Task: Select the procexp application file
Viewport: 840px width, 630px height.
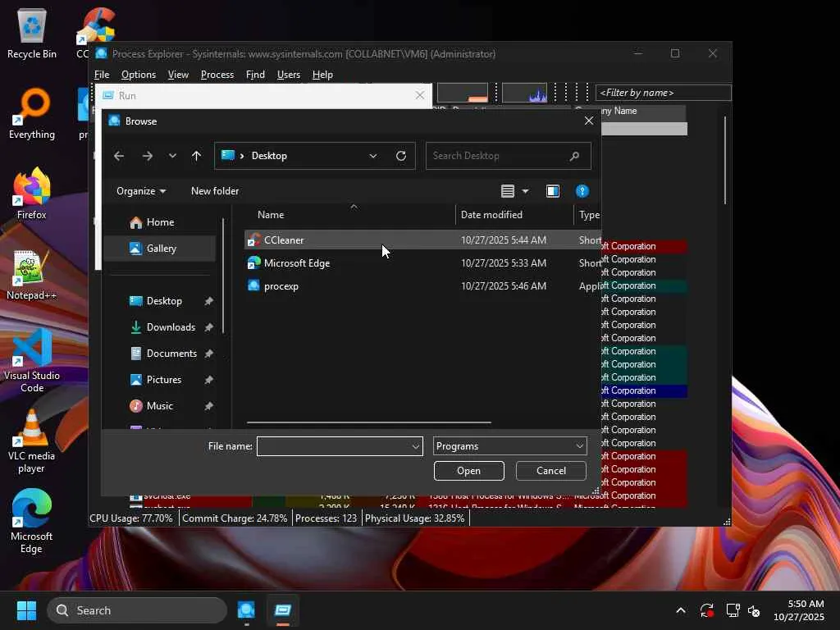Action: (422, 286)
